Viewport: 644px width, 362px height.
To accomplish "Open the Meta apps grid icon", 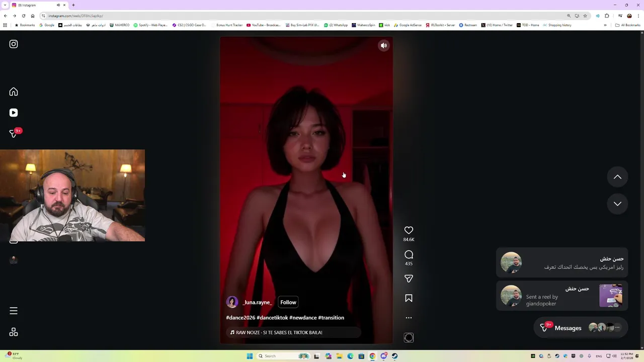I will click(x=14, y=332).
